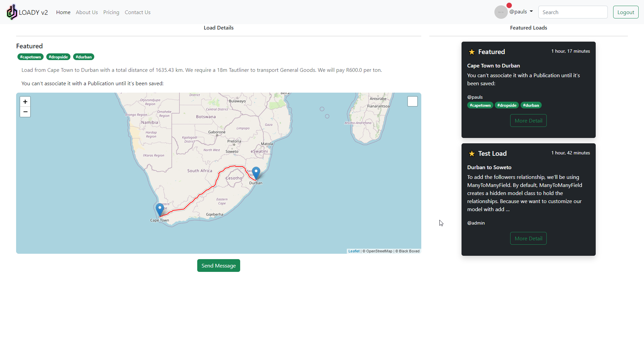The image size is (644, 338).
Task: Zoom out on the map
Action: [25, 112]
